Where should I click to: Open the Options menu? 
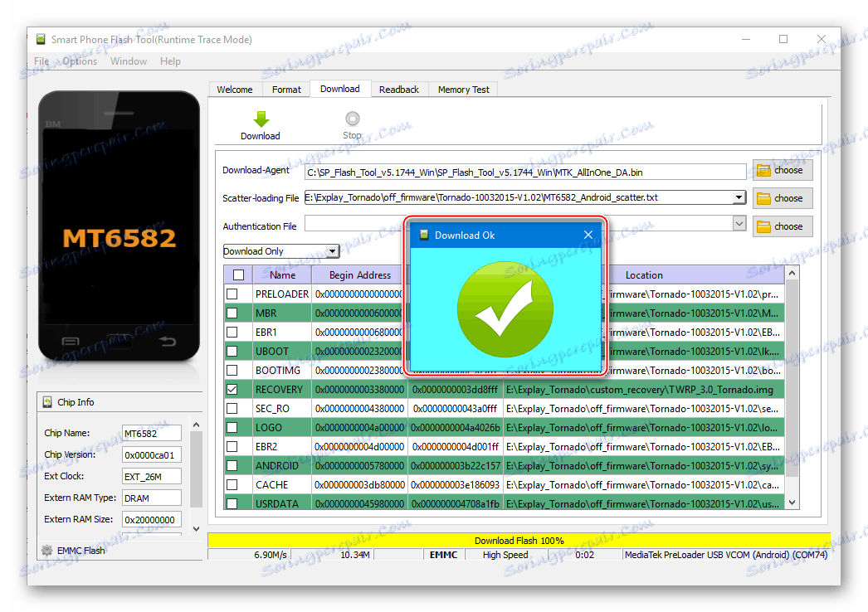pos(80,61)
